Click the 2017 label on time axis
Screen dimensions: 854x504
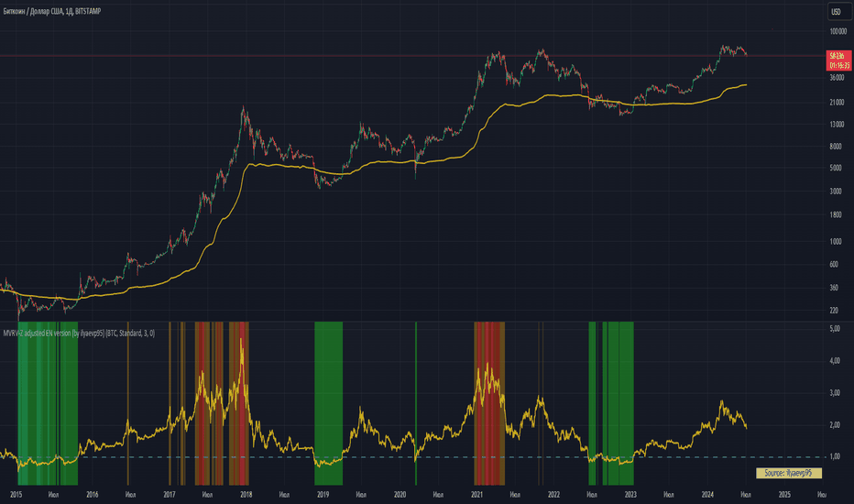coord(170,495)
